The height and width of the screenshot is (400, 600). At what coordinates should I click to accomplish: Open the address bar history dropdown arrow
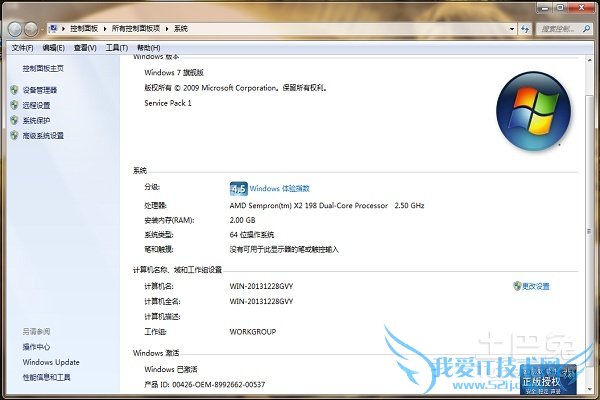point(512,29)
